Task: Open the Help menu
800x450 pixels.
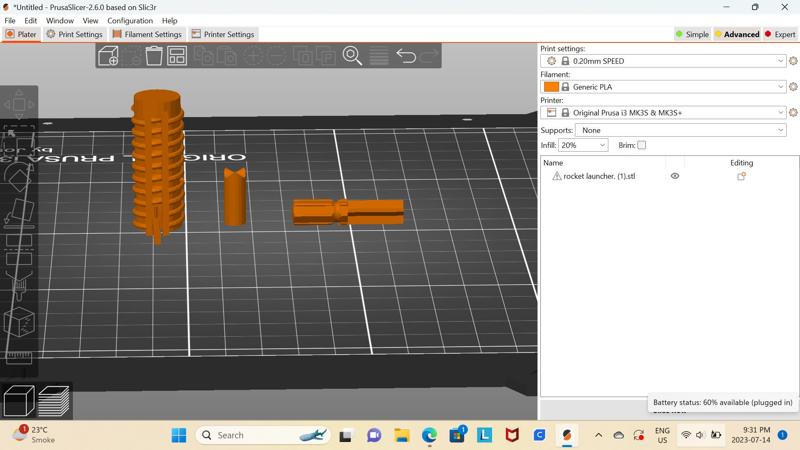Action: 169,20
